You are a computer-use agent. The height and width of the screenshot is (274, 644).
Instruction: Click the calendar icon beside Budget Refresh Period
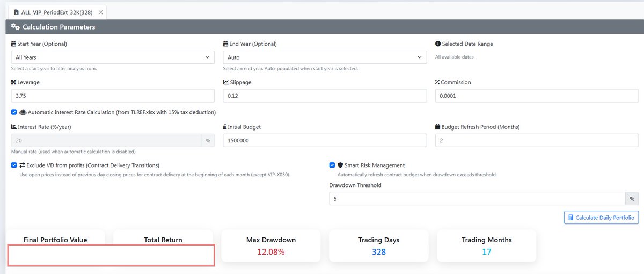click(x=438, y=127)
